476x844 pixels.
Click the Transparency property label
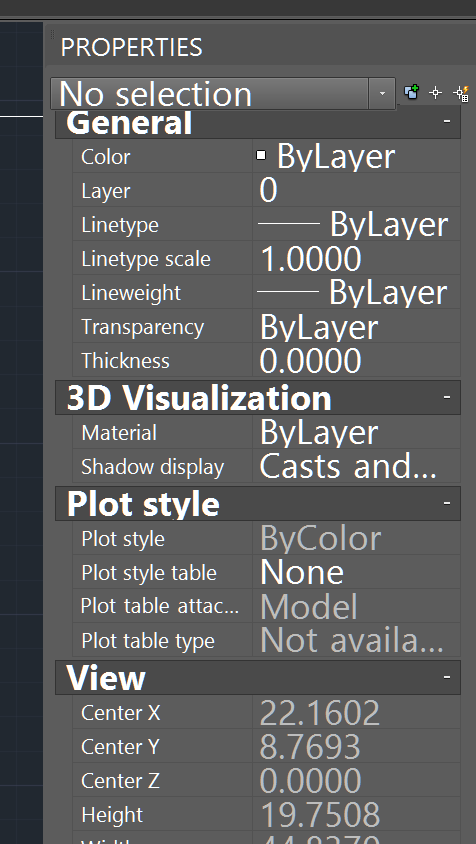(143, 327)
